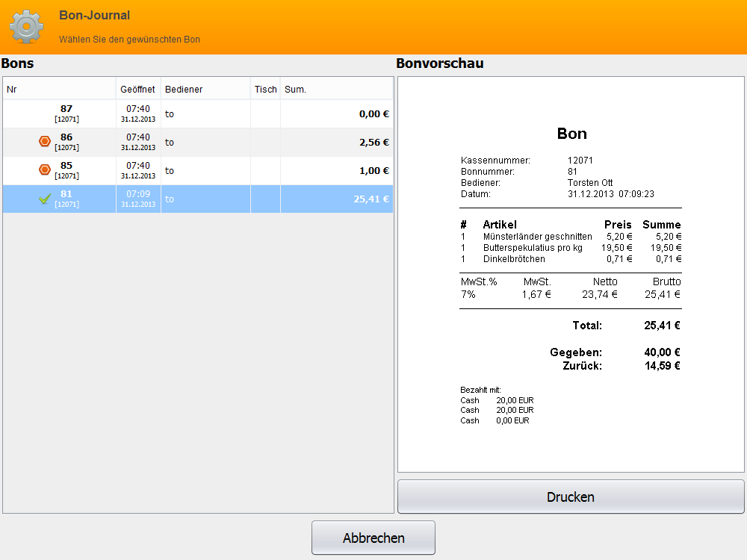This screenshot has width=747, height=560.
Task: Click the MwSt. amount 1,67 €
Action: (536, 294)
